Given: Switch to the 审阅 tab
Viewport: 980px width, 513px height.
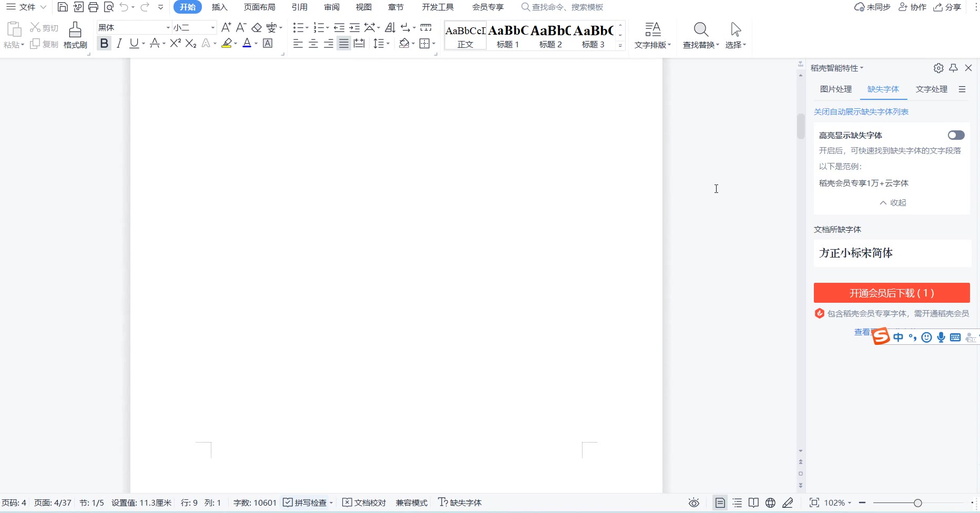Looking at the screenshot, I should 332,7.
